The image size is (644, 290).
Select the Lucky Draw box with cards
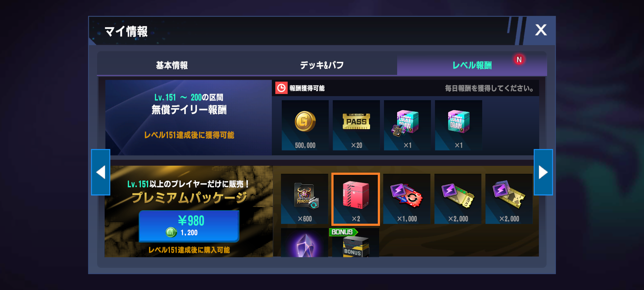pos(407,125)
